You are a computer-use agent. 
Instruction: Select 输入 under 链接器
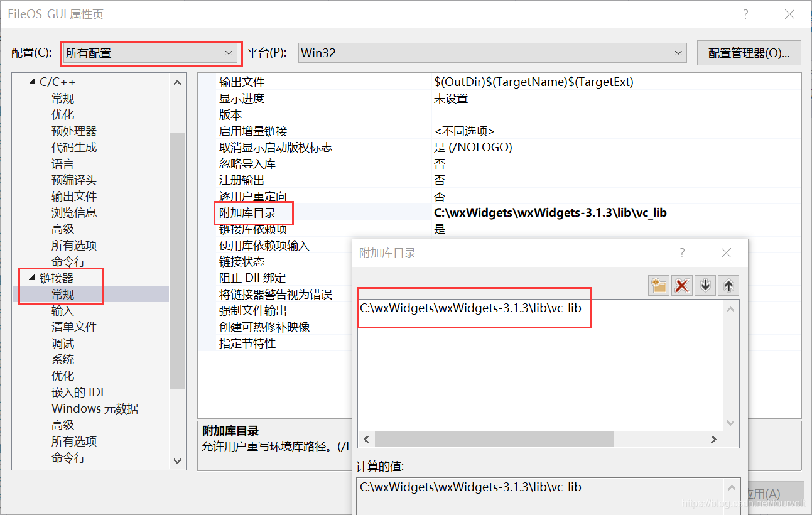coord(63,311)
